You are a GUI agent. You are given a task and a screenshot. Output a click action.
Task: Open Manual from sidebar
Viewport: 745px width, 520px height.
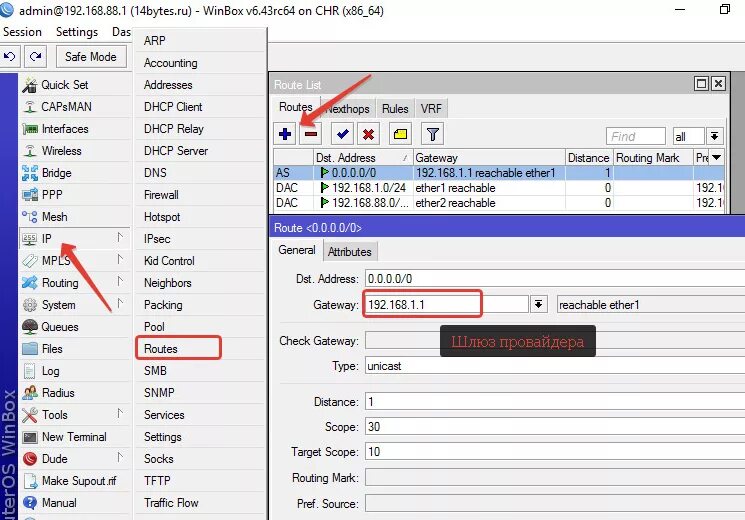(x=75, y=503)
